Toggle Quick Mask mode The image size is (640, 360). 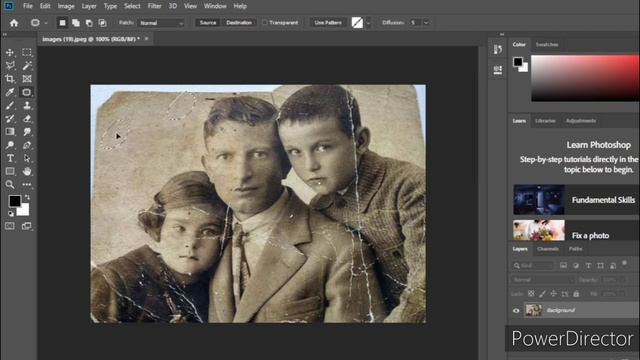10,226
